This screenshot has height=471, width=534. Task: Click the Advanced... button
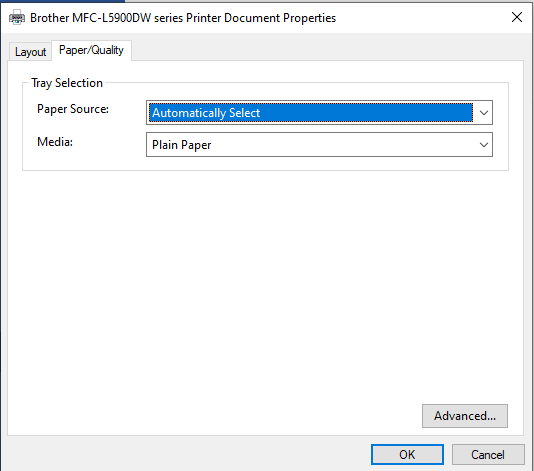[465, 416]
